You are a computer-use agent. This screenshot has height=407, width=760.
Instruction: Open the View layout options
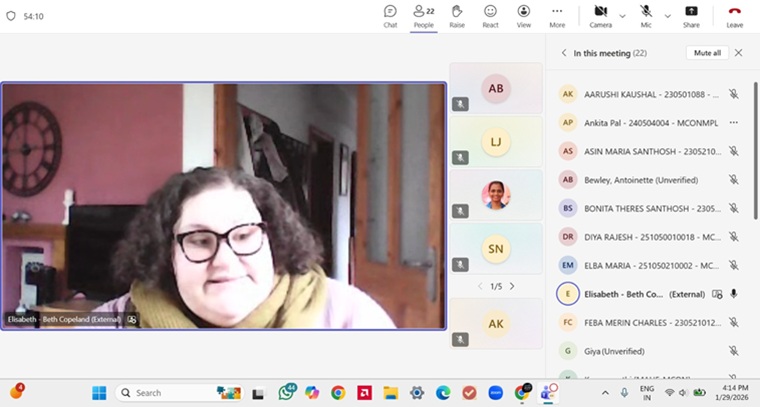[x=523, y=15]
